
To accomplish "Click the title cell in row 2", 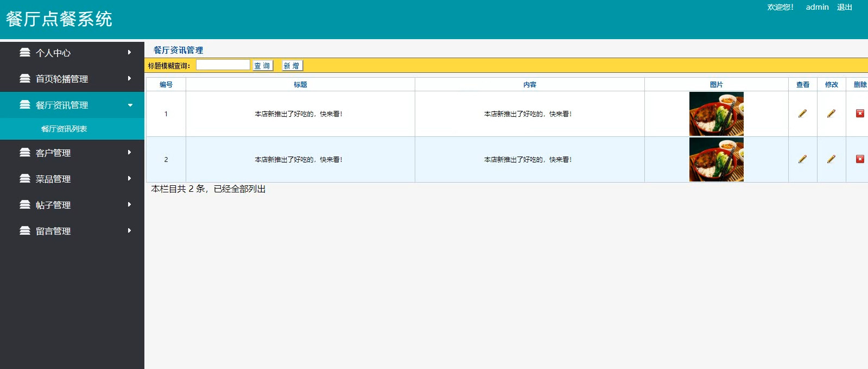I will click(x=300, y=159).
